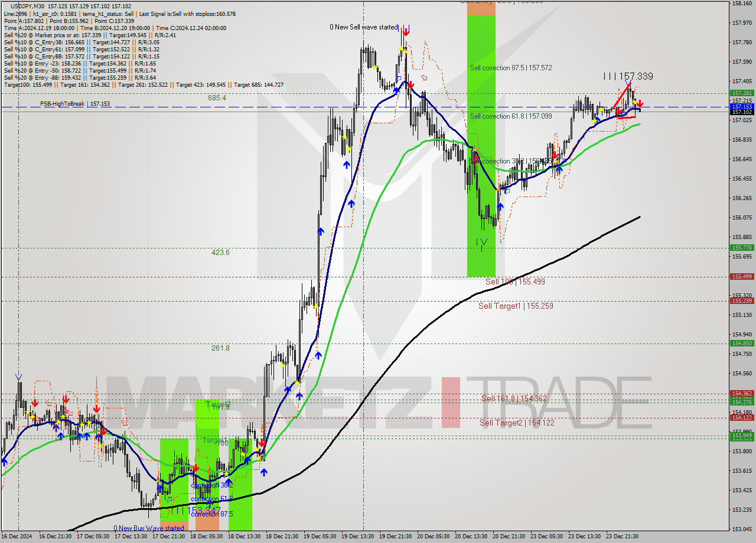The image size is (756, 543).
Task: Click the green 157.281 price tag on axis
Action: pos(742,93)
